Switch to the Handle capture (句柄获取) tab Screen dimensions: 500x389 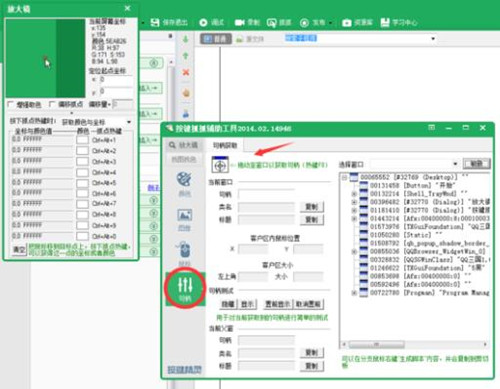pos(225,145)
